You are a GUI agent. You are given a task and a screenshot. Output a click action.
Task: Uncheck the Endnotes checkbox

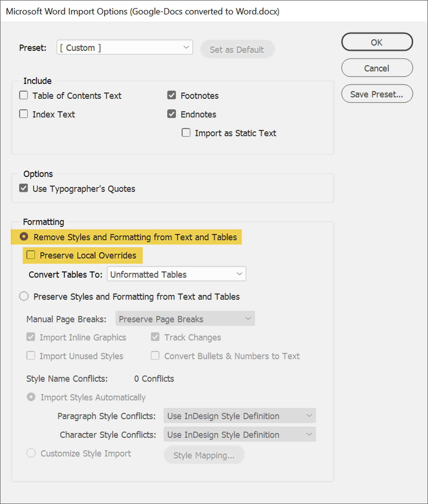[x=172, y=114]
